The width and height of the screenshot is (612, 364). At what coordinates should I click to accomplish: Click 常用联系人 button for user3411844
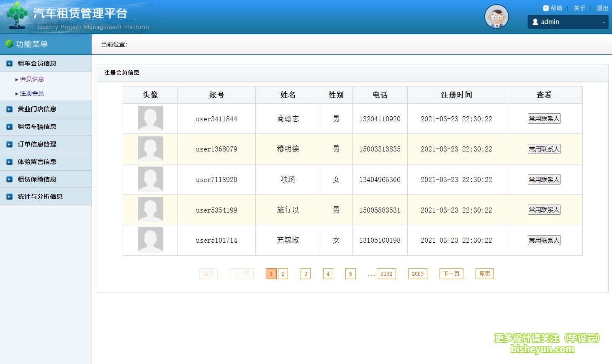click(x=544, y=119)
